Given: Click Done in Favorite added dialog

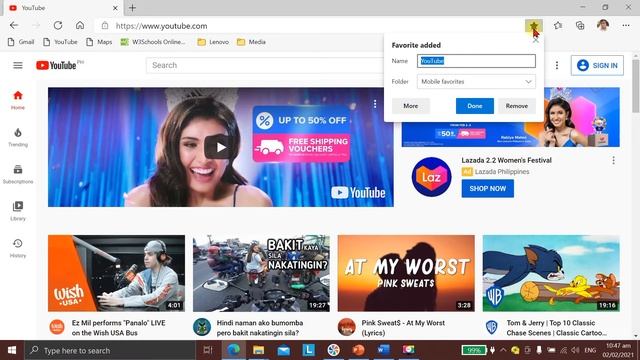Looking at the screenshot, I should coord(475,106).
